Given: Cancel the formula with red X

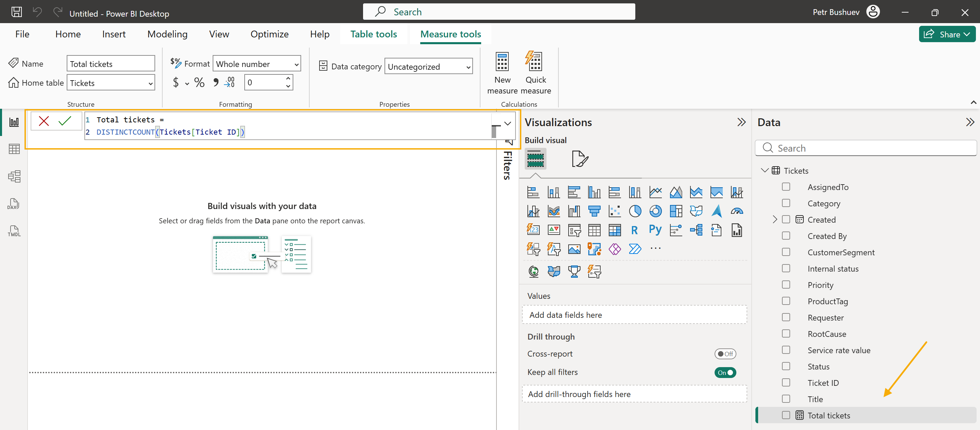Looking at the screenshot, I should pos(44,121).
